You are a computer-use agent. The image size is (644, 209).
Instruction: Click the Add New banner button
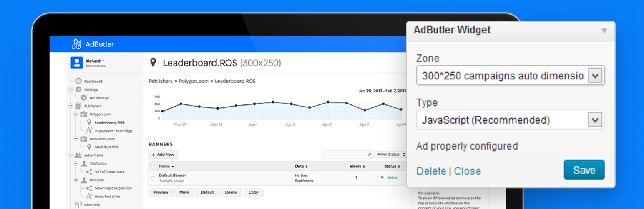[163, 155]
